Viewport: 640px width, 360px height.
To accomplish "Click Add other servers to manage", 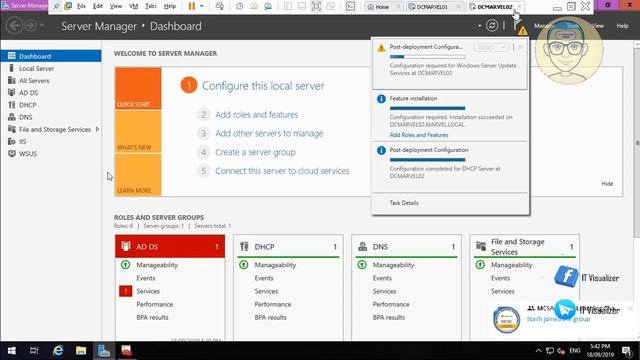I will [x=269, y=133].
